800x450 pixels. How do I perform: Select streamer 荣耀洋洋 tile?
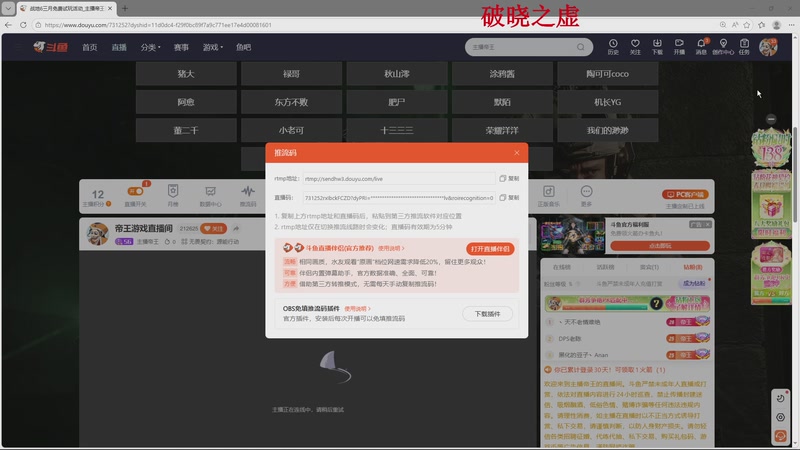(502, 130)
